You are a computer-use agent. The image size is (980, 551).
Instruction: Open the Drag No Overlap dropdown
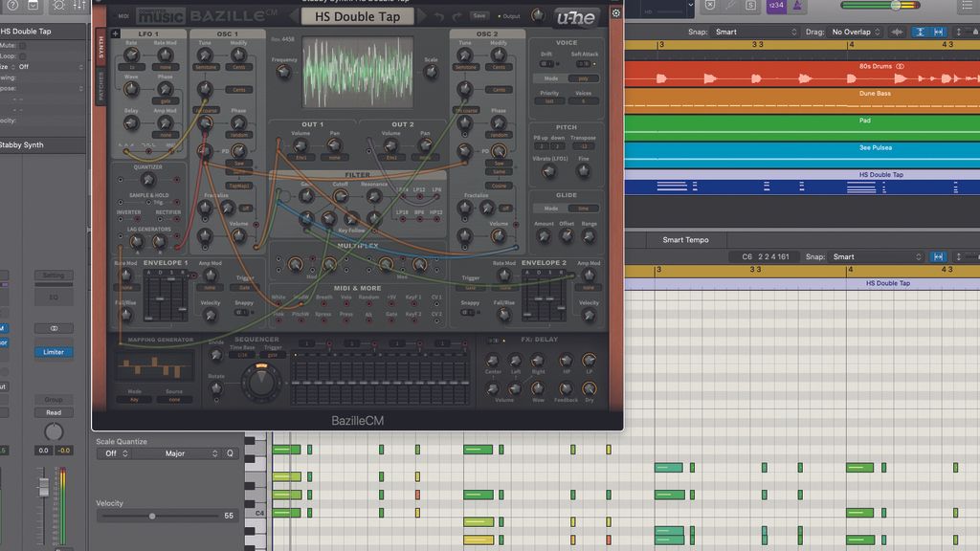[851, 32]
